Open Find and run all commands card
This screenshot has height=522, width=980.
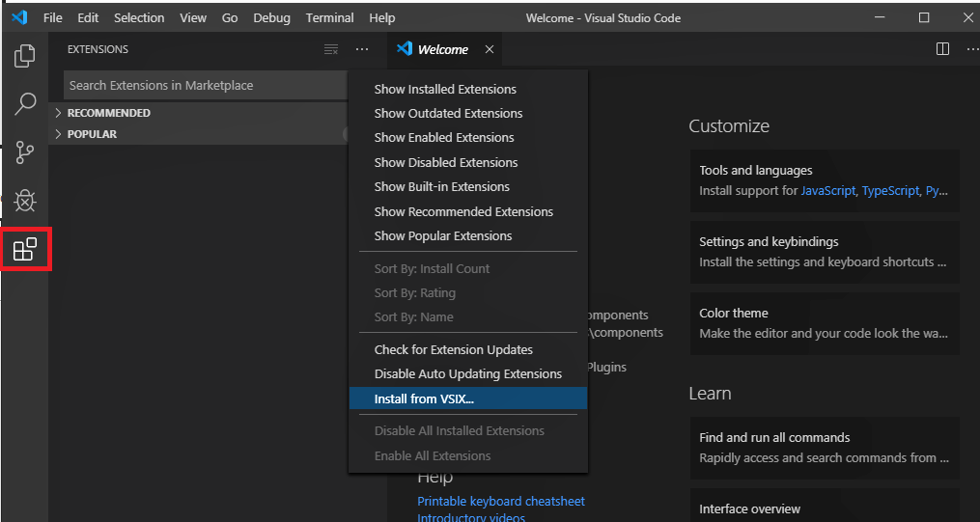825,448
